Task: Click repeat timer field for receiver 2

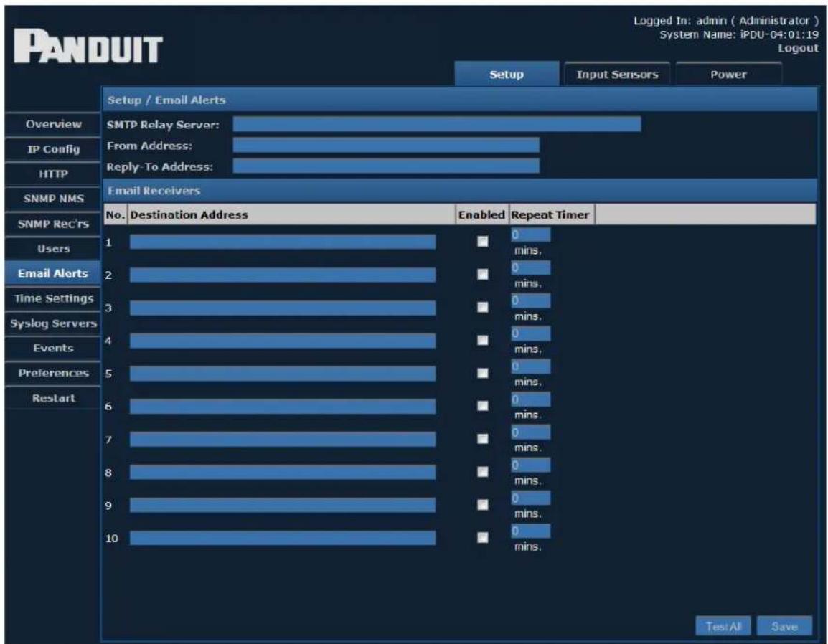Action: (531, 267)
